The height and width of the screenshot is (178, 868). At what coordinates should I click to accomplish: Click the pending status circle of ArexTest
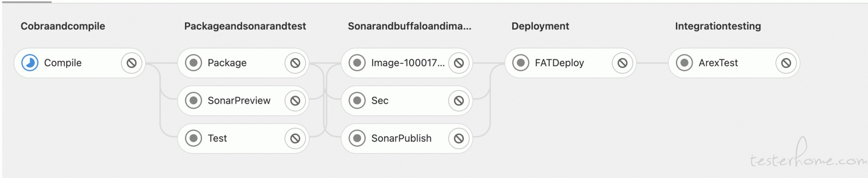pyautogui.click(x=684, y=63)
